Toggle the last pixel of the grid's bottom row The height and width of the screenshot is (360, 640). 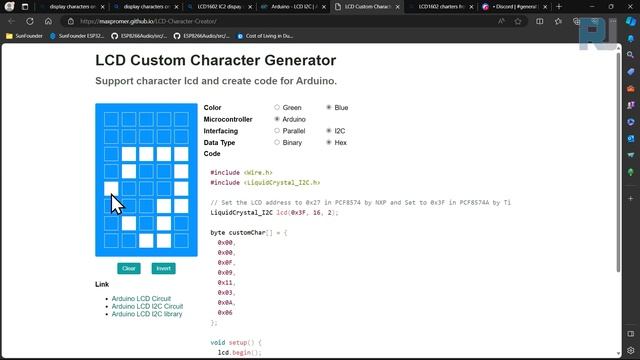click(181, 241)
